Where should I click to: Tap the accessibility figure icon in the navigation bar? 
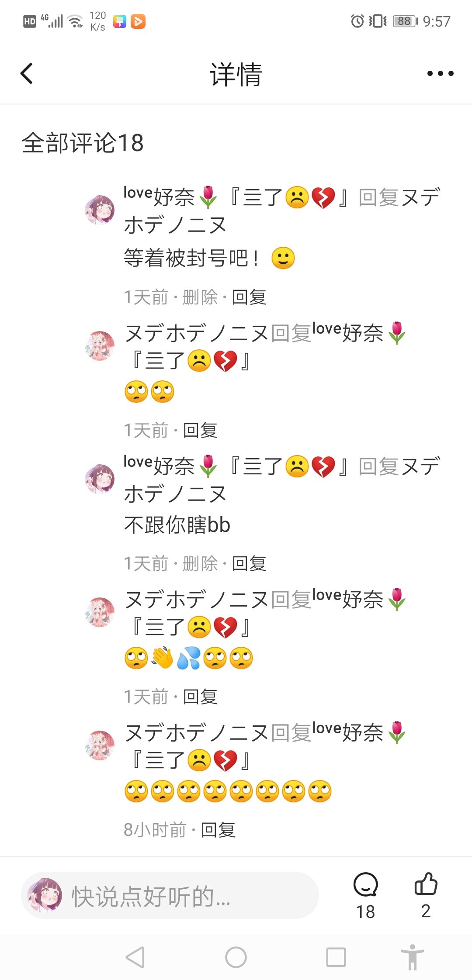click(x=413, y=957)
